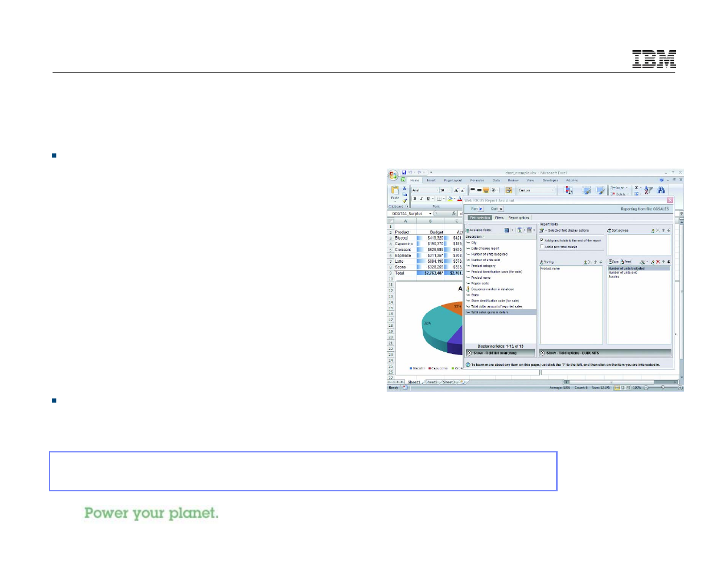Adjust the Excel zoom slider
Viewport: 728px width, 562px height.
pos(663,388)
